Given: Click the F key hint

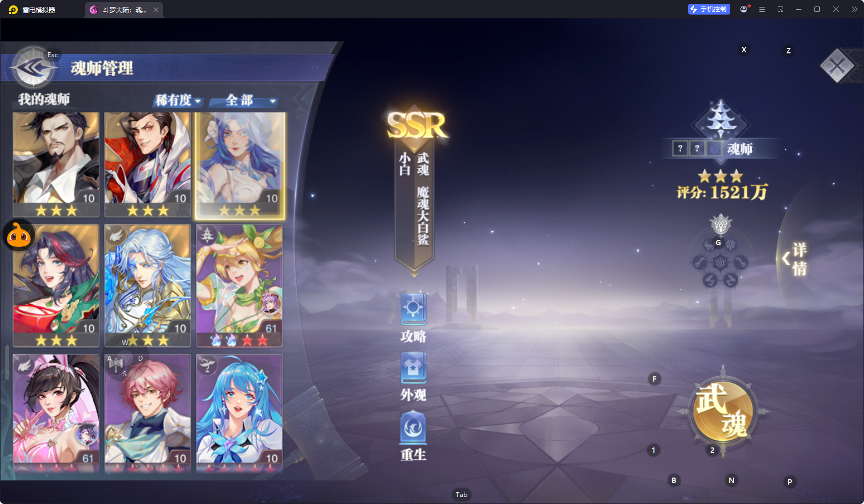Looking at the screenshot, I should 654,379.
